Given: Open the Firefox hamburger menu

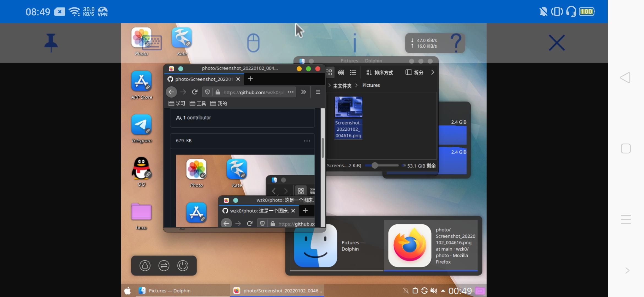Looking at the screenshot, I should (318, 92).
